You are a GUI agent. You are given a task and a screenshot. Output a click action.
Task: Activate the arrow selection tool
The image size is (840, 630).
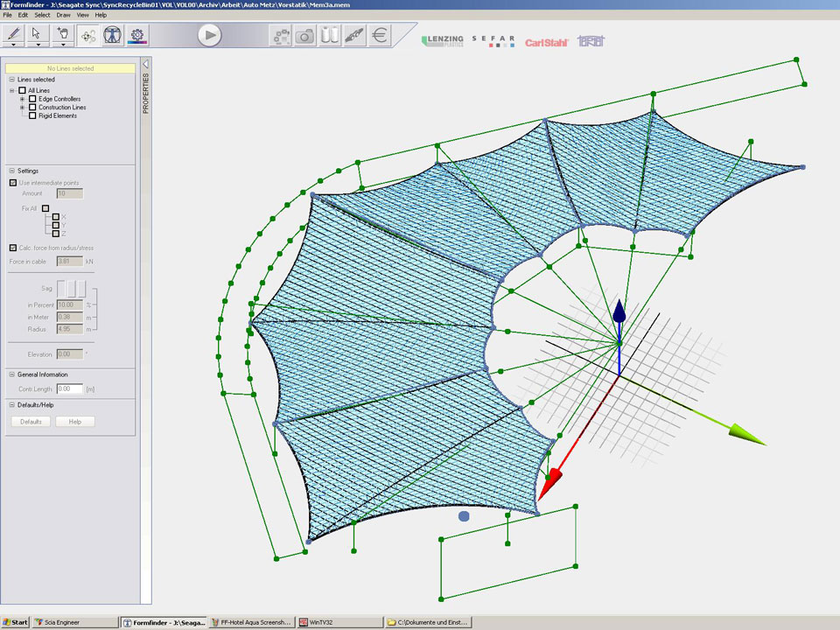tap(37, 32)
